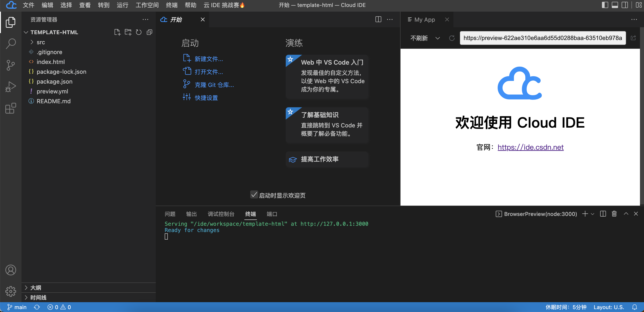
Task: Split the terminal panel
Action: point(603,214)
